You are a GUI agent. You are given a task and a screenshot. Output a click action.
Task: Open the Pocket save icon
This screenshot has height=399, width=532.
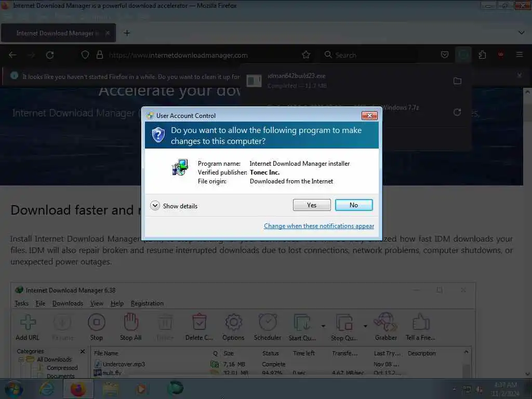[x=445, y=55]
